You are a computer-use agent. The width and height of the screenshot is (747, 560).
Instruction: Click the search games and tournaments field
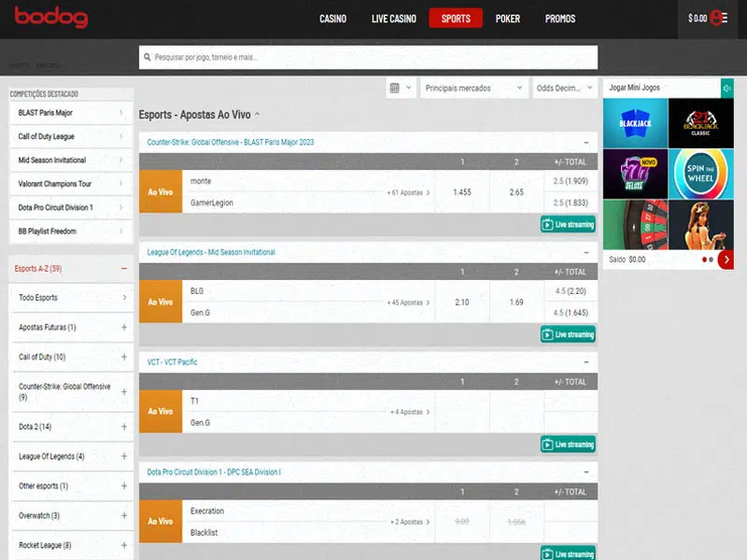pyautogui.click(x=368, y=58)
